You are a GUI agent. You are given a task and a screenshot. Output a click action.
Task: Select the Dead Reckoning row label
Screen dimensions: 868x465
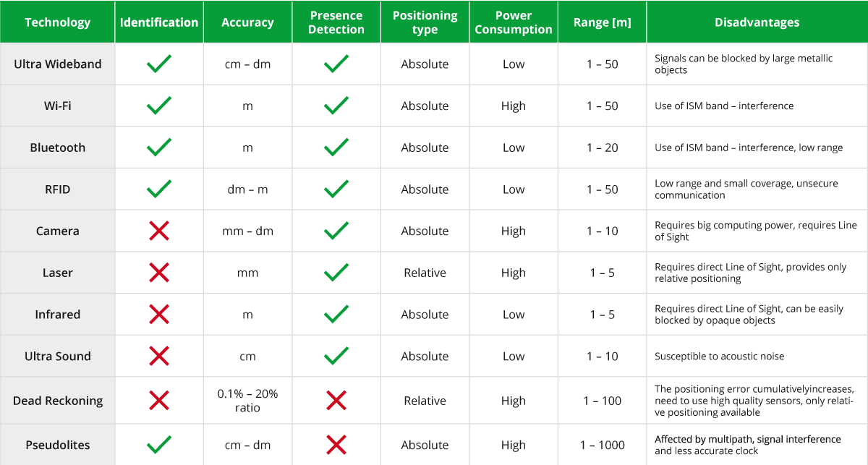(x=58, y=401)
